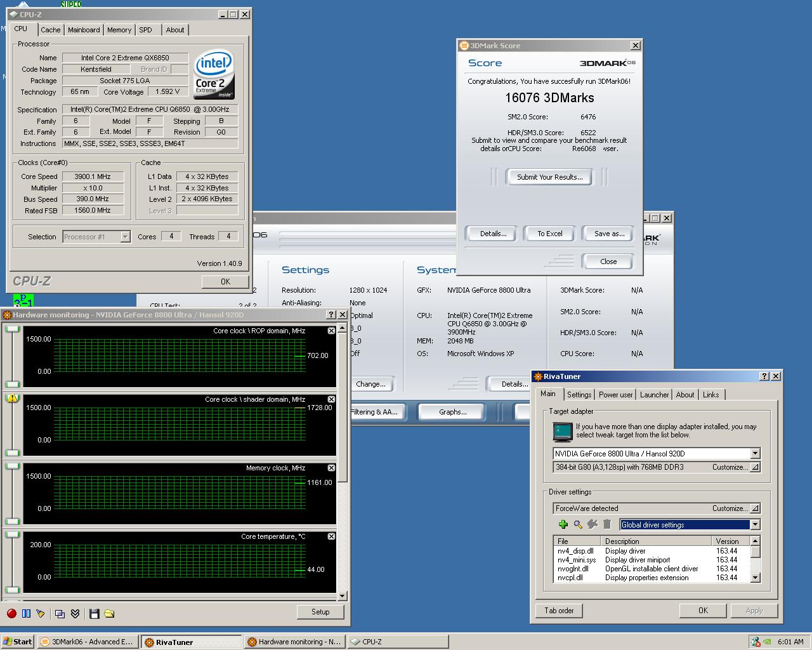Click the overlapping windows icon in monitoring toolbar
812x650 pixels.
[x=60, y=613]
